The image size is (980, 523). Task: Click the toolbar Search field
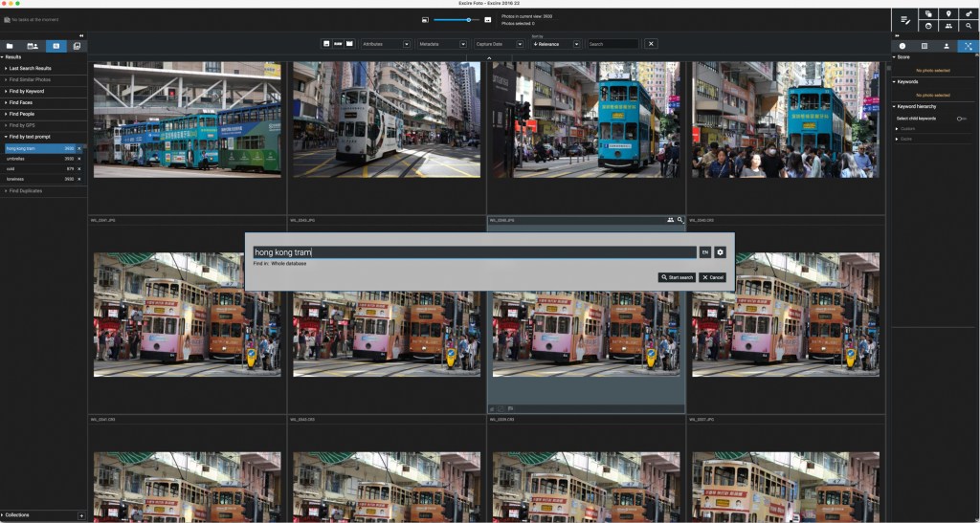click(612, 44)
